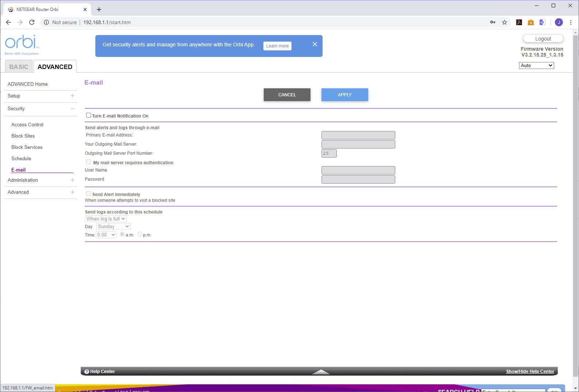579x392 pixels.
Task: Open ADVANCED Home in the sidebar
Action: pos(28,84)
